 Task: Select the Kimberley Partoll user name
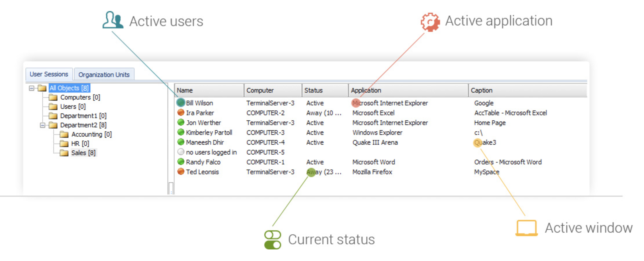209,133
